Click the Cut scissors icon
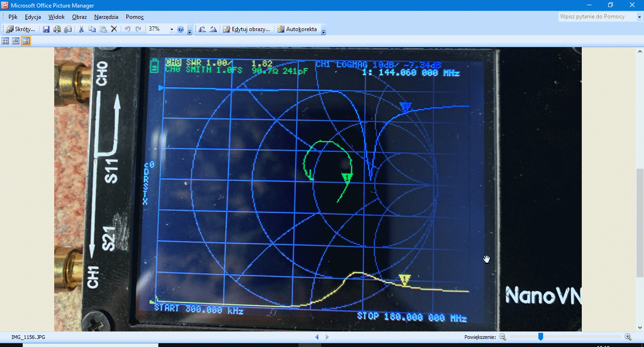Screen dimensions: 644x347 click(x=81, y=29)
